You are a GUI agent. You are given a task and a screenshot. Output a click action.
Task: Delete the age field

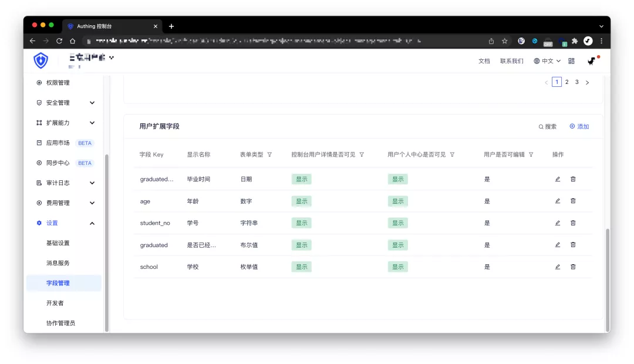click(573, 201)
